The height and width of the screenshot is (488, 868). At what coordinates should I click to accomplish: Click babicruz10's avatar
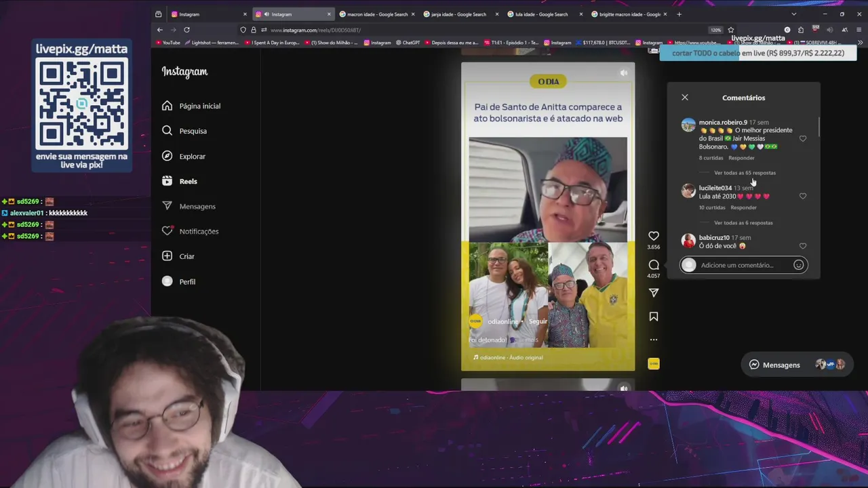(688, 241)
